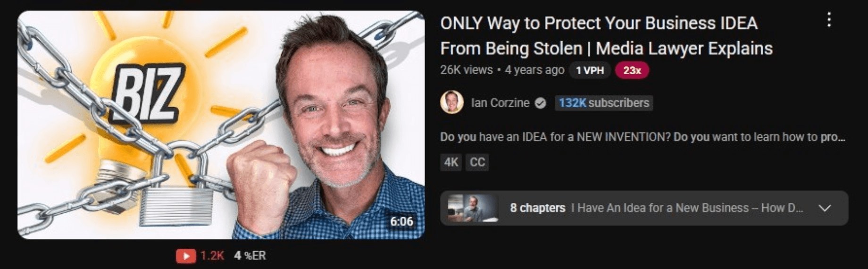
Task: Open the chapter preview thumbnail
Action: (473, 208)
